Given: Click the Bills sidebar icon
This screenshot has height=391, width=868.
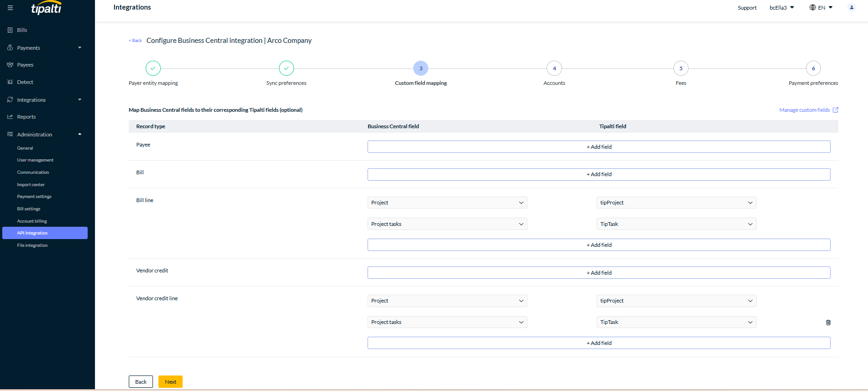Looking at the screenshot, I should click(x=10, y=30).
